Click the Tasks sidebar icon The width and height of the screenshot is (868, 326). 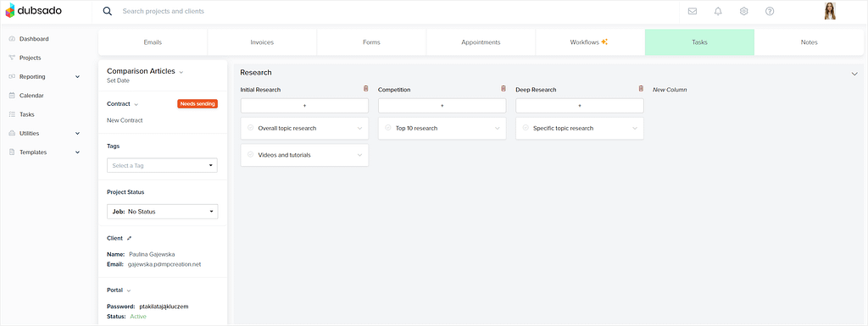pyautogui.click(x=12, y=114)
